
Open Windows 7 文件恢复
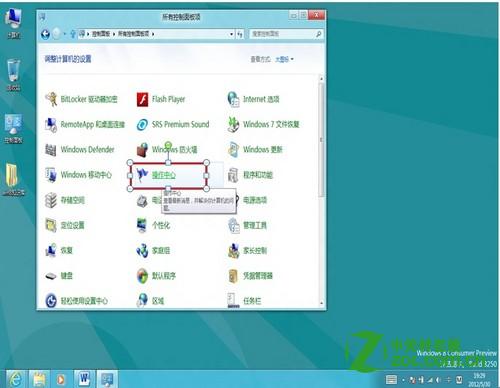(x=263, y=124)
